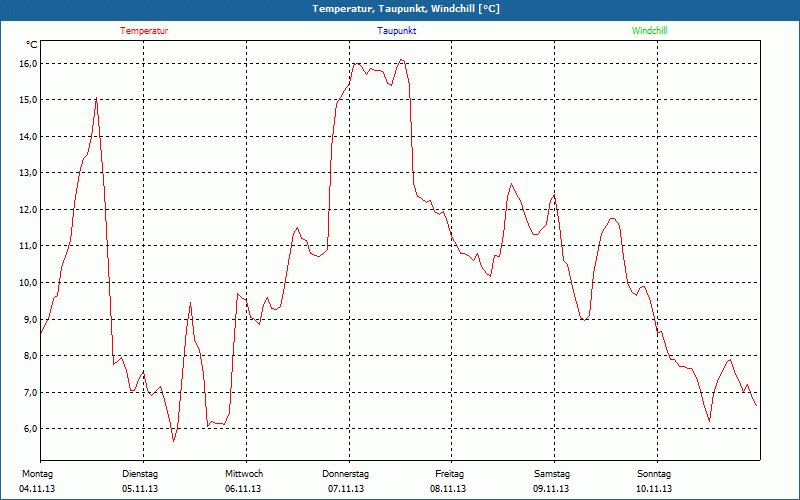Click the date 06.11.13
This screenshot has height=500, width=800.
[x=243, y=489]
